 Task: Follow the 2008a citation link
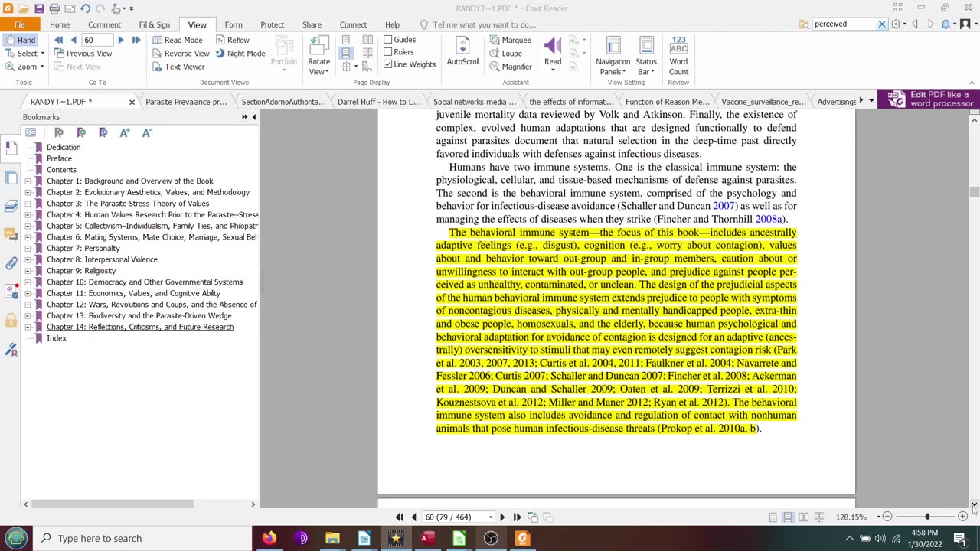[x=769, y=219]
